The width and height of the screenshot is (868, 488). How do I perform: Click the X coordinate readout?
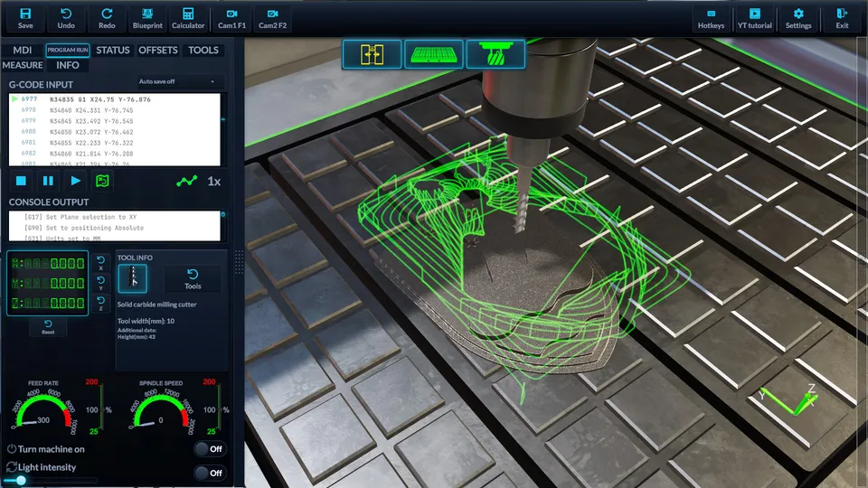tap(48, 263)
